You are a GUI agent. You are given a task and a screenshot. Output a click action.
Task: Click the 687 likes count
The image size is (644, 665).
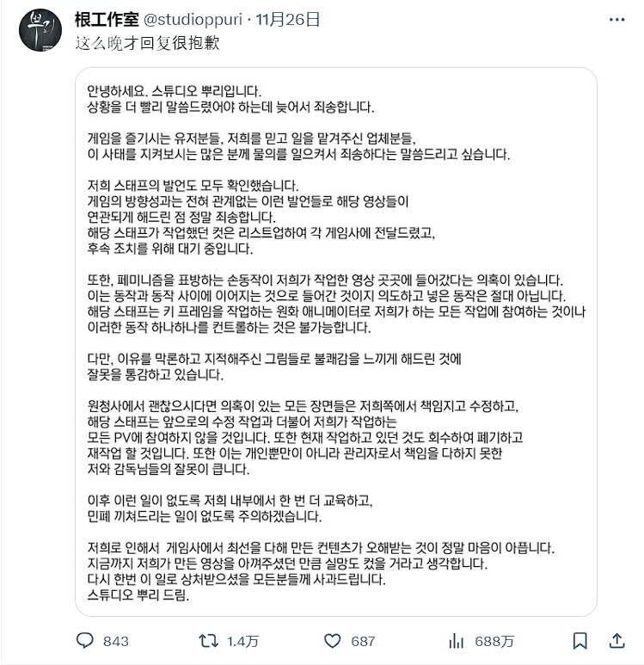pyautogui.click(x=363, y=641)
